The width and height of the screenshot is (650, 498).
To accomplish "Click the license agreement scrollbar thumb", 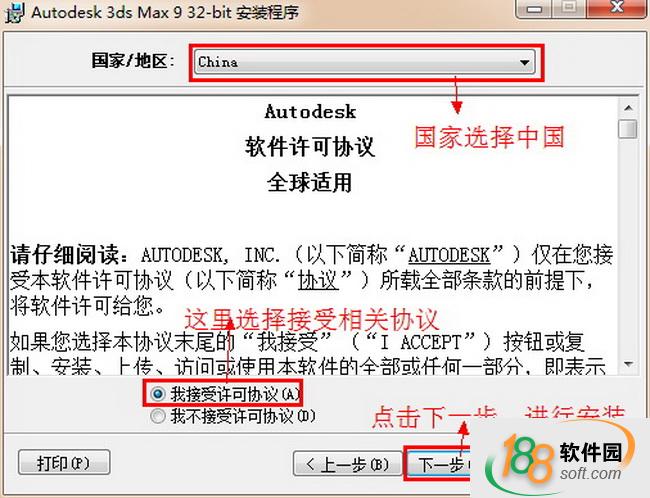I will [x=628, y=129].
